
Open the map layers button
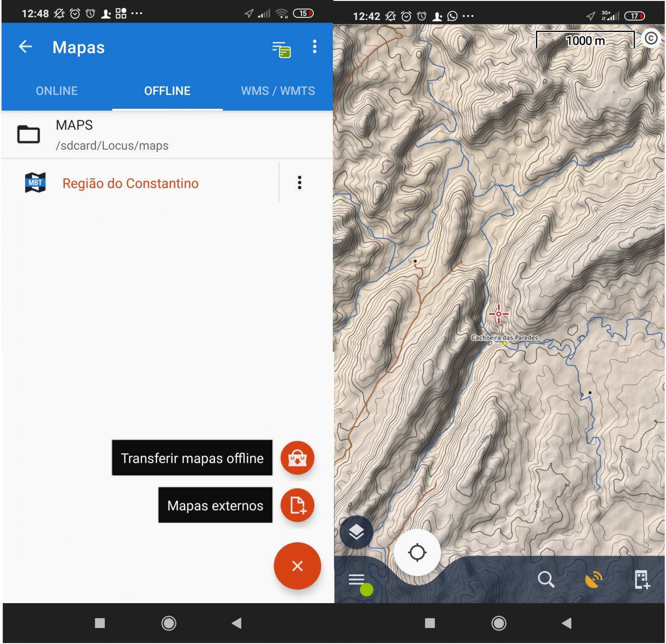[356, 532]
